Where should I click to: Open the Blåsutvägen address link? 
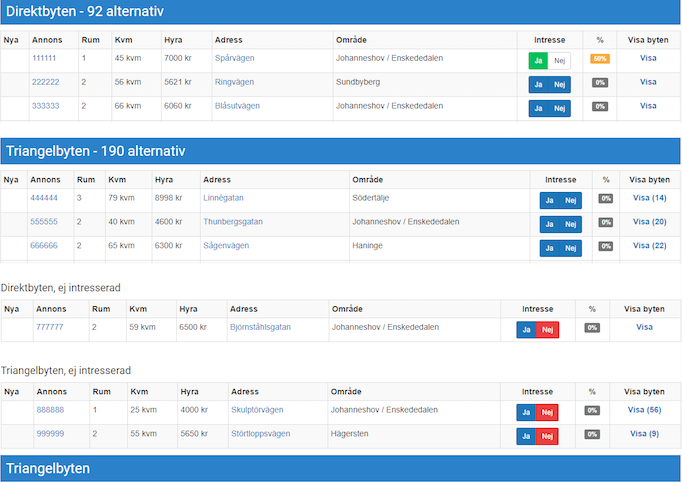point(237,106)
